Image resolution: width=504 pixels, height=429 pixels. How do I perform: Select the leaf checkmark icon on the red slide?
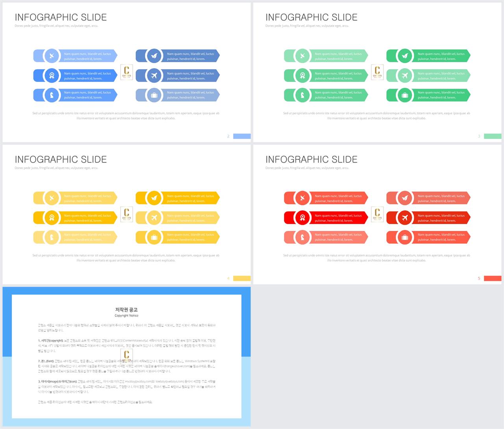[x=405, y=198]
